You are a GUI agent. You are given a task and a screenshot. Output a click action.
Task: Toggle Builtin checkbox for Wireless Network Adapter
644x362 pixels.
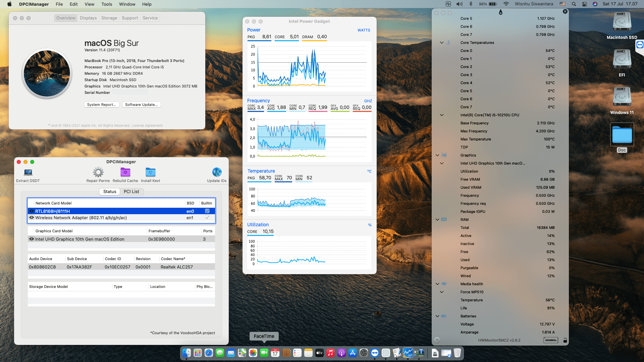coord(207,218)
